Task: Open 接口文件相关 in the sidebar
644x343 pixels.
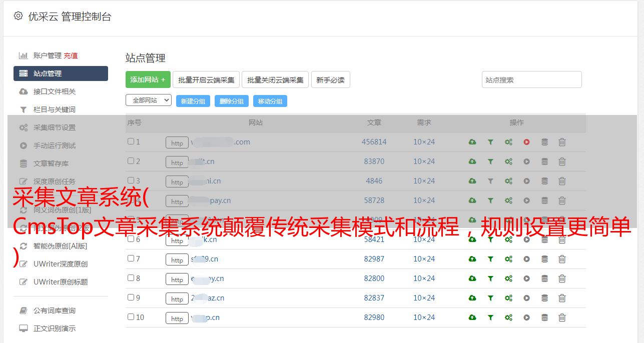Action: point(55,91)
